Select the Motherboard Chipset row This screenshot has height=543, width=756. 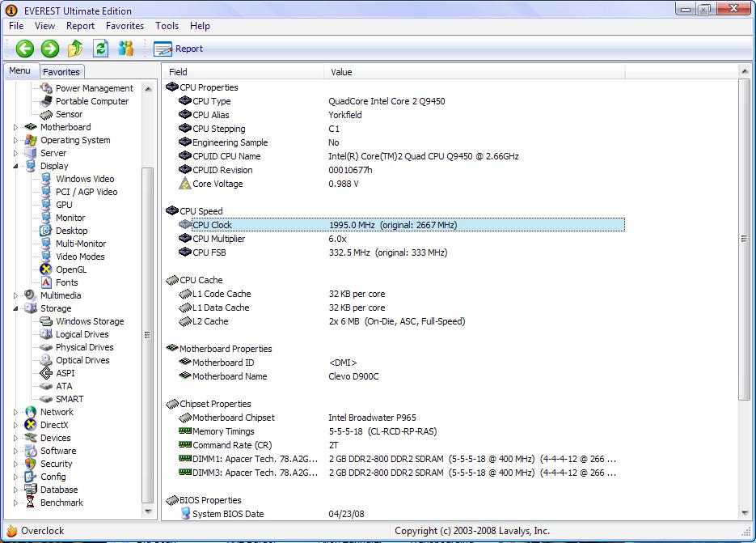point(233,418)
